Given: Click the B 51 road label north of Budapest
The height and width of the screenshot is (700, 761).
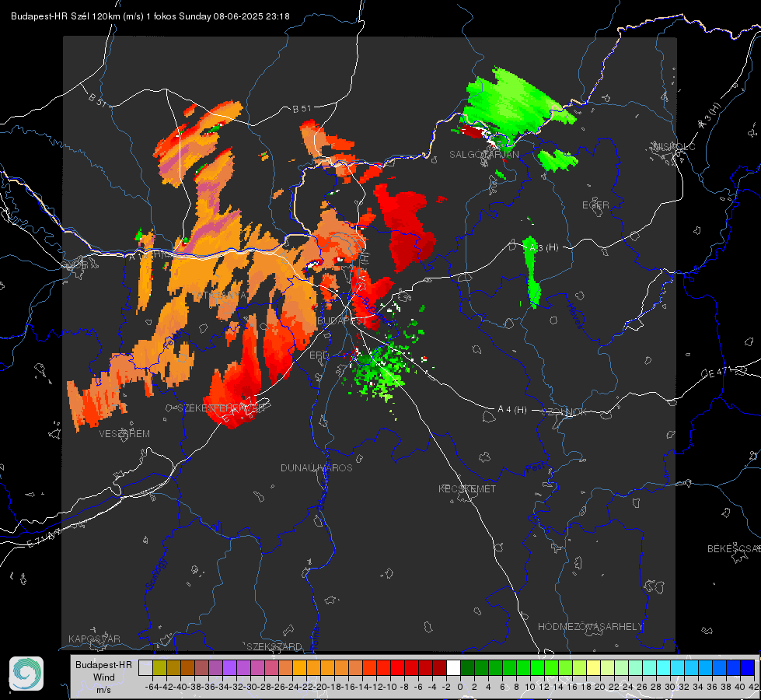Looking at the screenshot, I should [x=302, y=109].
